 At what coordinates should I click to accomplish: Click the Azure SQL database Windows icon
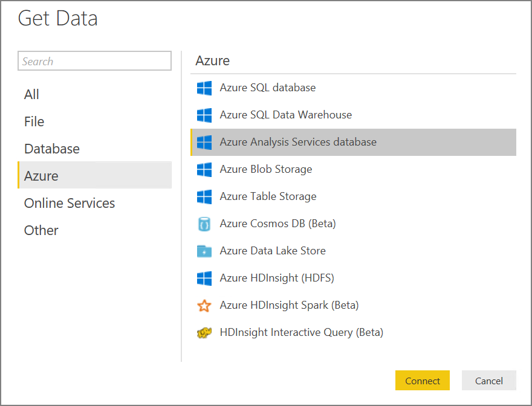(x=204, y=88)
